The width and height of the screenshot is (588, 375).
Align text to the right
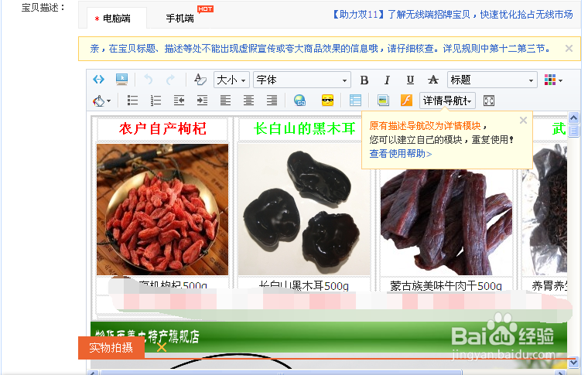(x=272, y=101)
